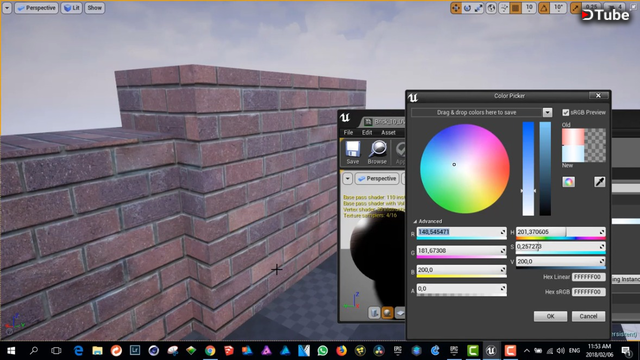Click the Cancel button in Color Picker
The height and width of the screenshot is (360, 640).
[588, 316]
